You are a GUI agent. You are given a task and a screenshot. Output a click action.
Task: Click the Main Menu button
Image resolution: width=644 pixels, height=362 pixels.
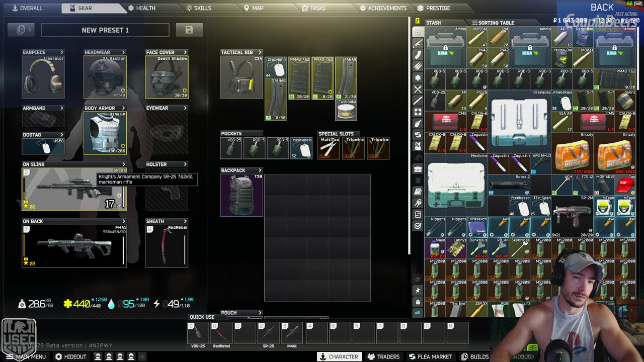click(x=26, y=356)
